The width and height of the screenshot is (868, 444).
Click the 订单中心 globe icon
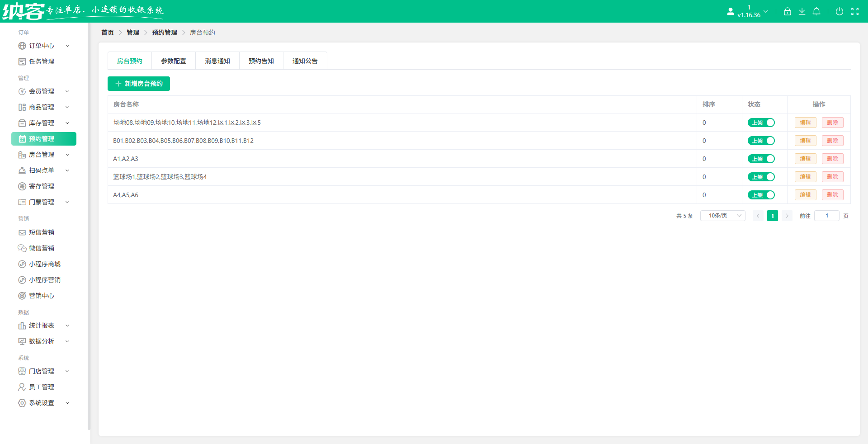[22, 46]
